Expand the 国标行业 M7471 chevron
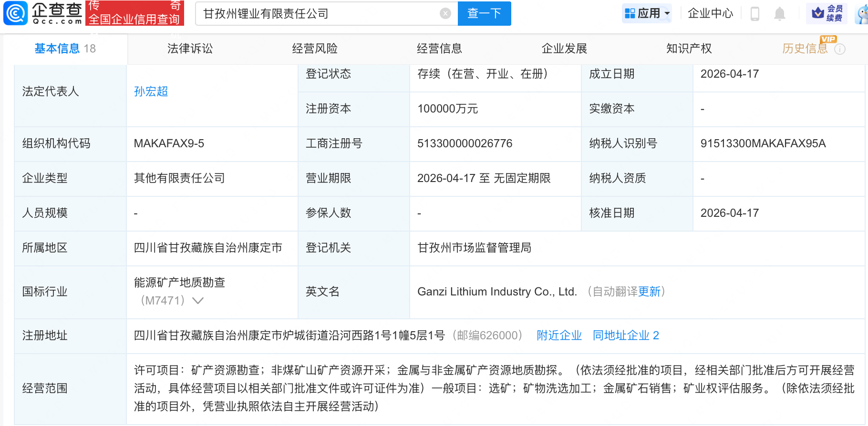Viewport: 868px width, 426px height. 197,301
